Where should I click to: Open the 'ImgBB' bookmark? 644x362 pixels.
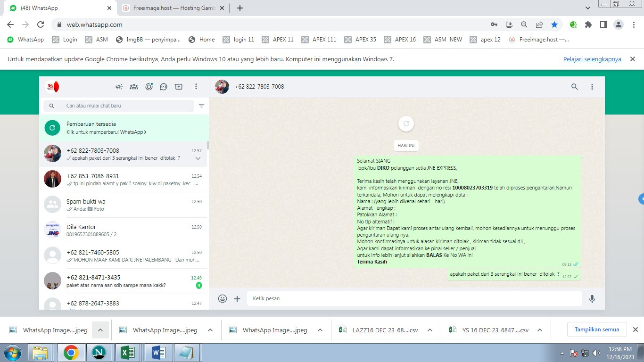click(x=149, y=40)
